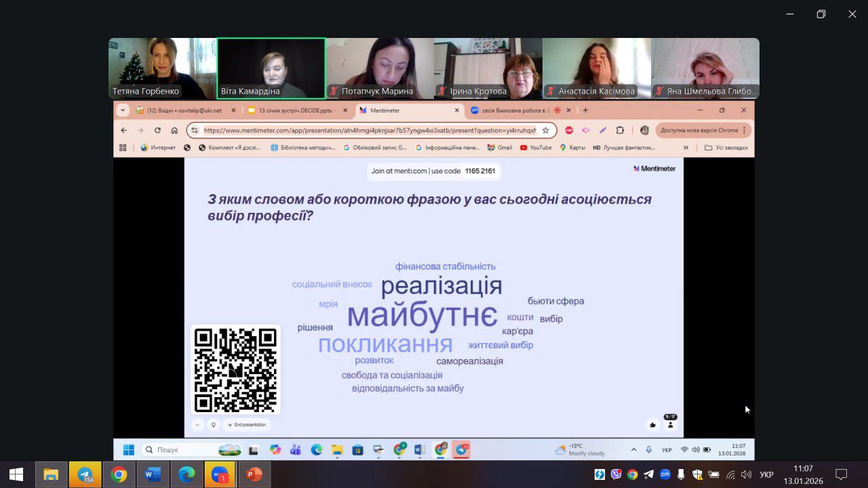The width and height of the screenshot is (868, 488).
Task: Click the QR code on the slide
Action: pos(235,369)
